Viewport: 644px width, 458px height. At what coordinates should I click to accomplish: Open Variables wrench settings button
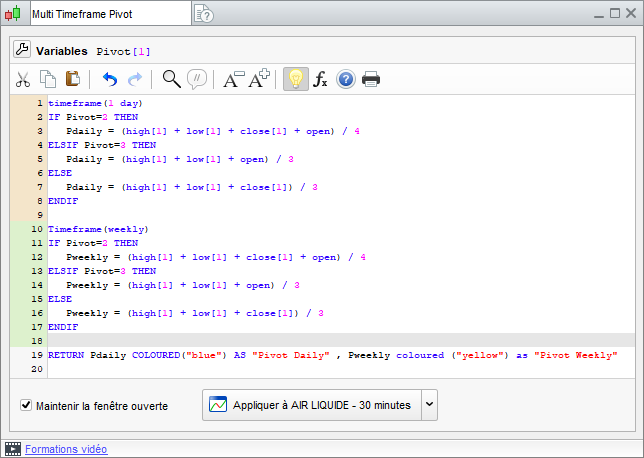pyautogui.click(x=21, y=50)
